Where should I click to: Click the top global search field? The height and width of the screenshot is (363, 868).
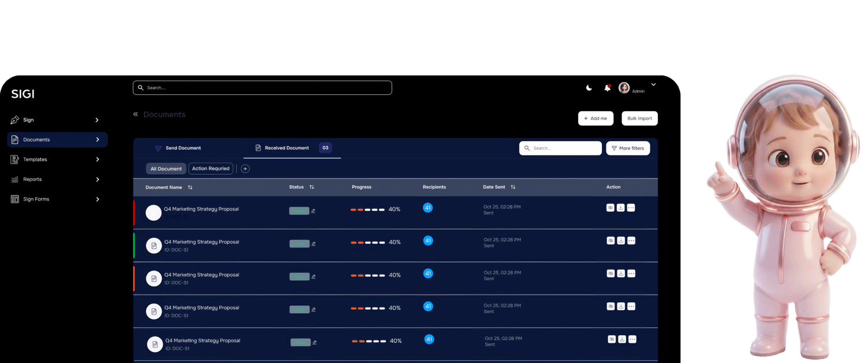262,88
